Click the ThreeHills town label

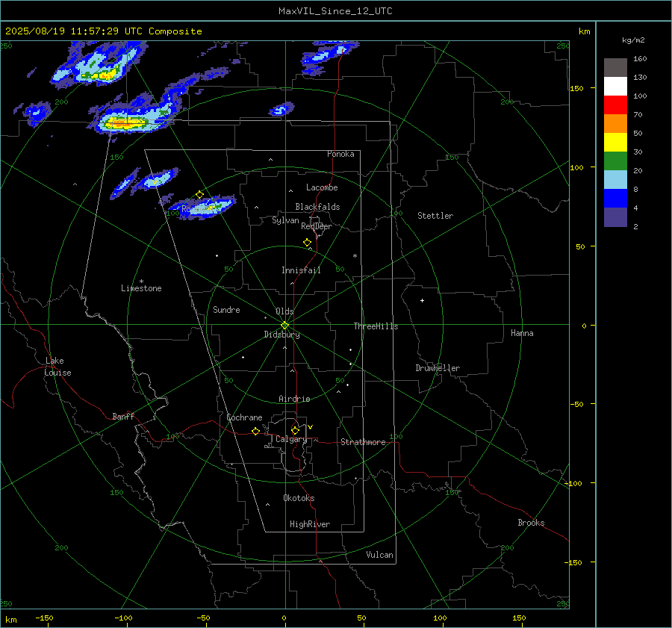pos(376,326)
